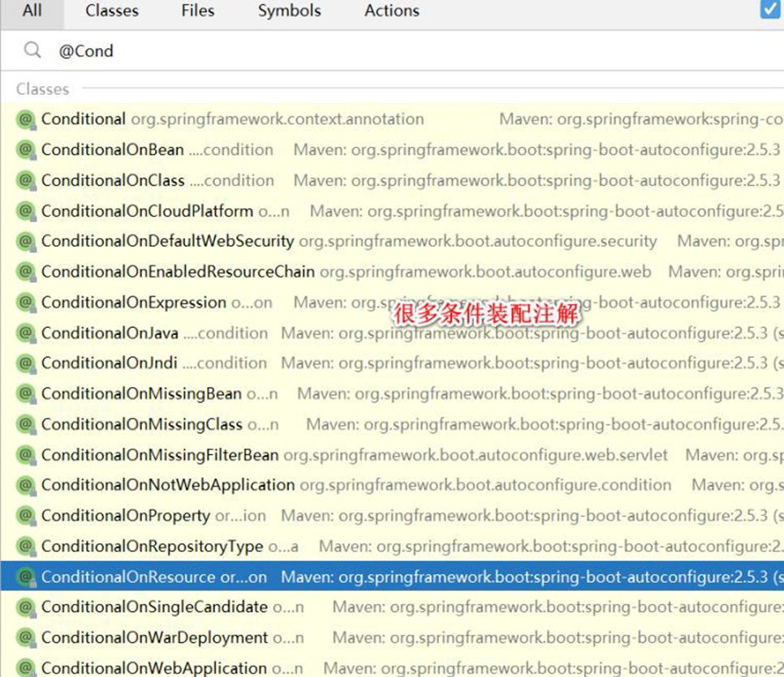
Task: Open the Symbols tab
Action: click(x=289, y=11)
